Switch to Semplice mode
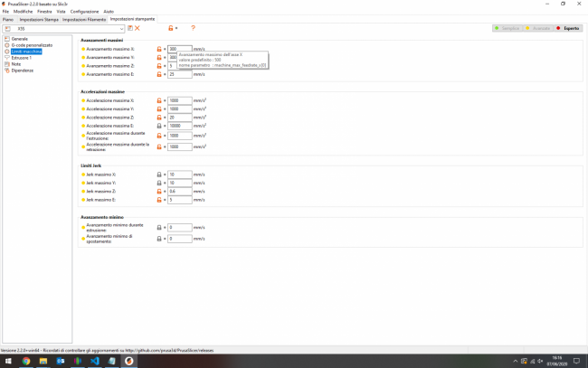Screen dimensions: 588x368 coord(507,28)
